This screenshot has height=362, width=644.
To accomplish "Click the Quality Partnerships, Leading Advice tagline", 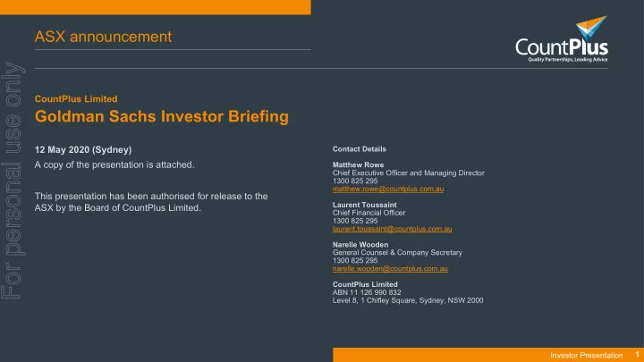I will (568, 60).
